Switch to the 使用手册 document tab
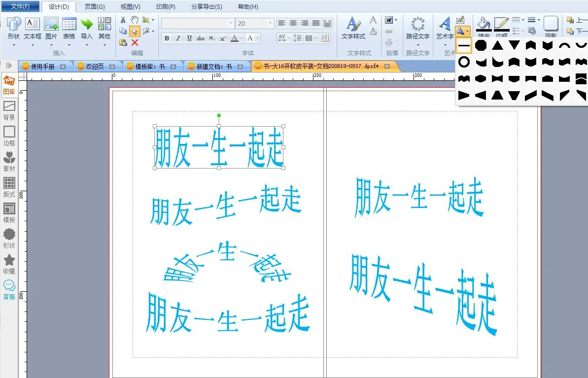Viewport: 588px width, 378px height. tap(43, 67)
